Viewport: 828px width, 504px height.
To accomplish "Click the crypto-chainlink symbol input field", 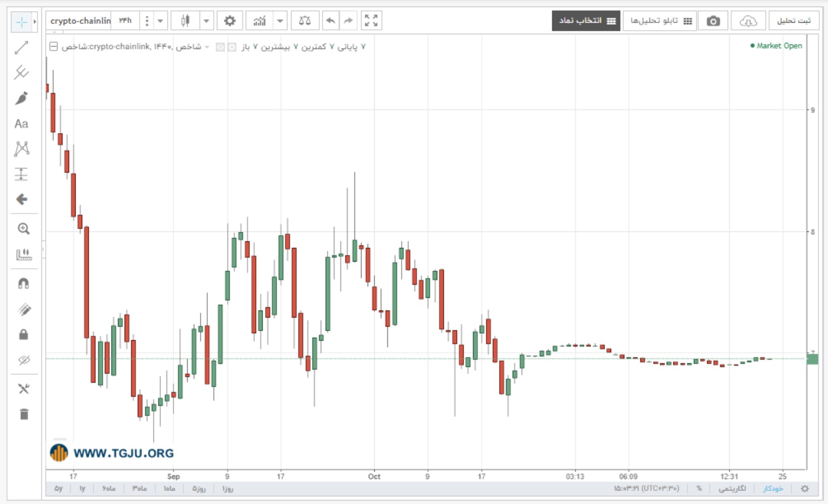I will (81, 21).
